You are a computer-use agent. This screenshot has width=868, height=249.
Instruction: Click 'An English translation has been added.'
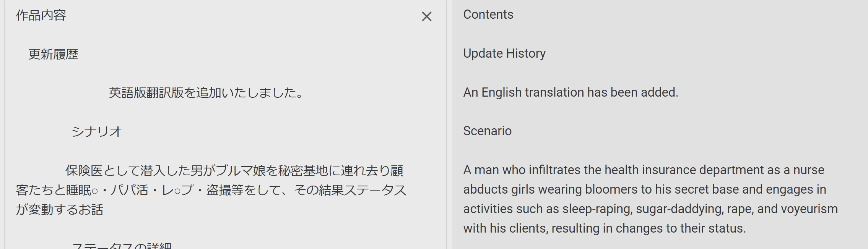pyautogui.click(x=571, y=92)
